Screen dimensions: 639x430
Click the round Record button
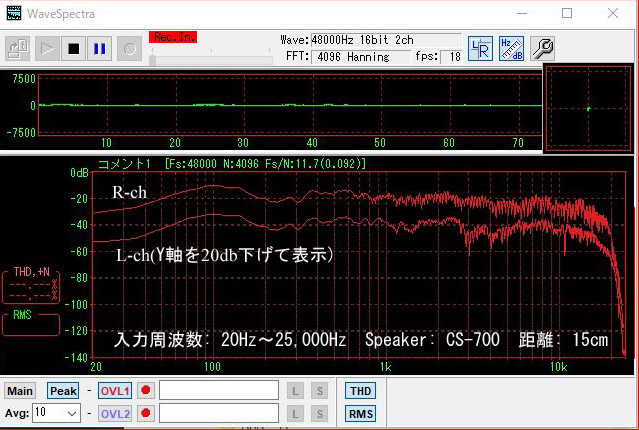[129, 47]
